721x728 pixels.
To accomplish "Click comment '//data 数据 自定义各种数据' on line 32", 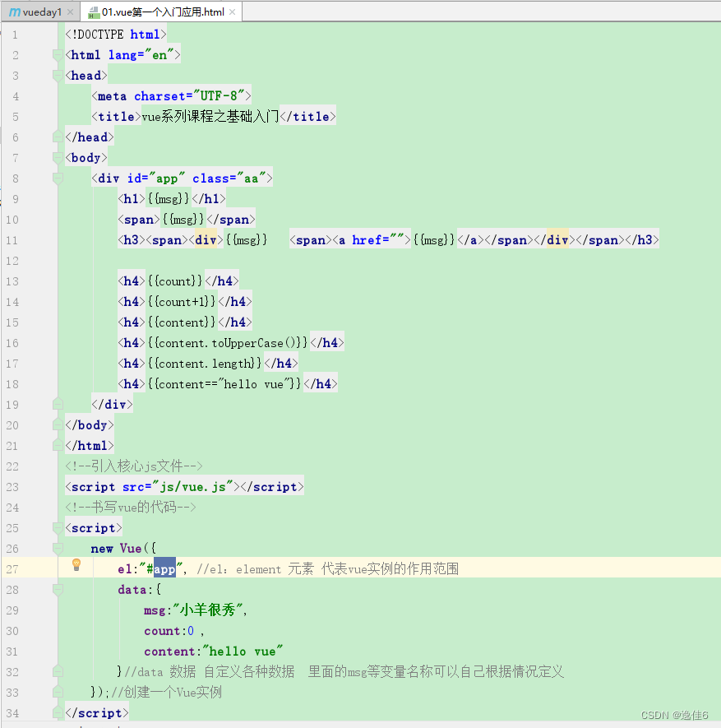I will 210,672.
